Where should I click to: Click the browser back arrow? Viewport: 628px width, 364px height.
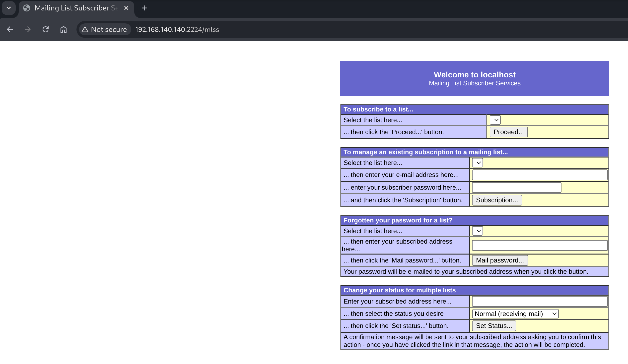point(10,29)
